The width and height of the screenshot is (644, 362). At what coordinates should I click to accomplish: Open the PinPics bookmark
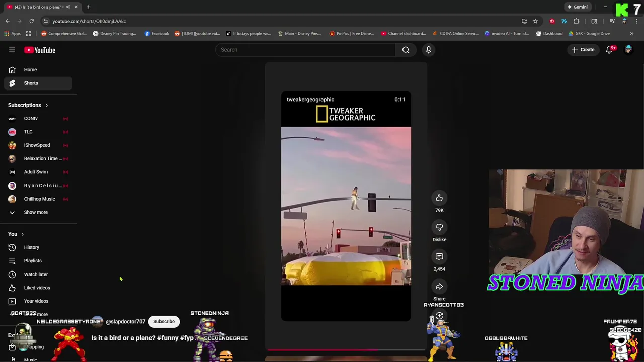click(352, 34)
